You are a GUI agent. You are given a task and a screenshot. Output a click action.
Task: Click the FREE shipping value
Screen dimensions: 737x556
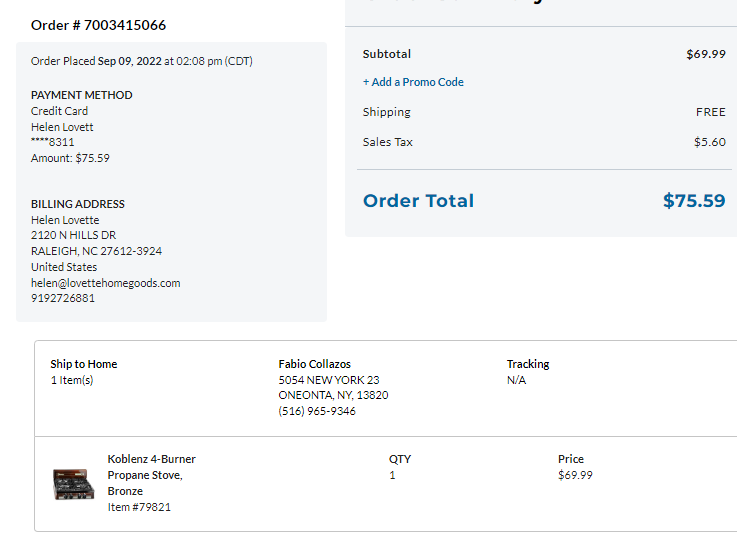(711, 112)
